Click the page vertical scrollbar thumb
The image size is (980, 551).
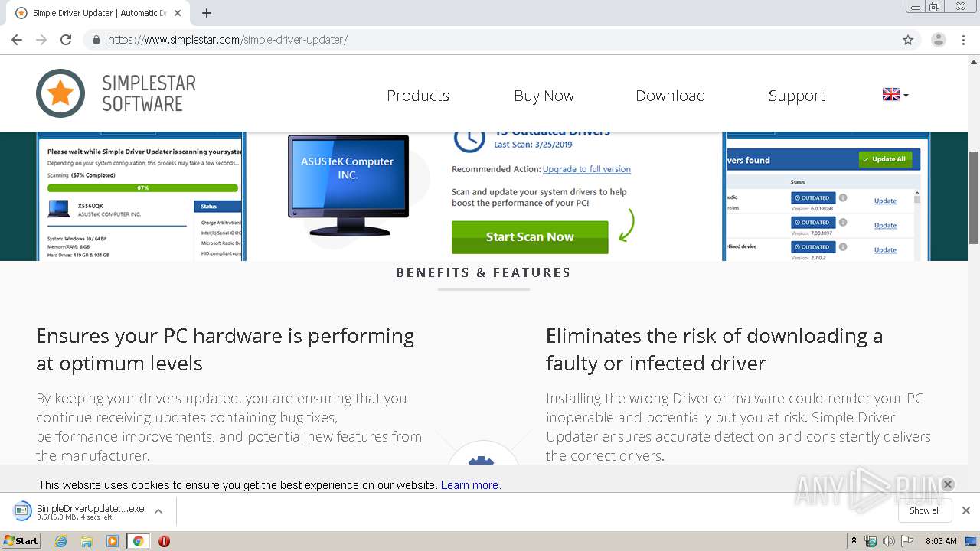point(974,197)
